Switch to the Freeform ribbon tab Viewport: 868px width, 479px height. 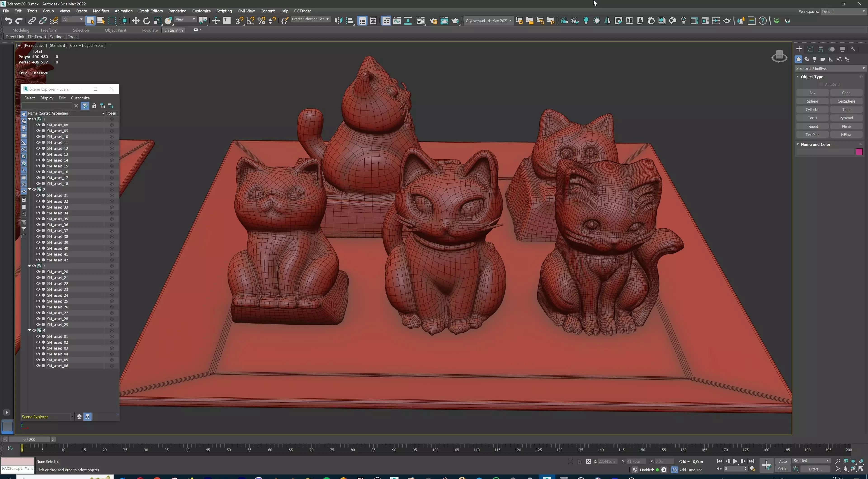click(49, 30)
